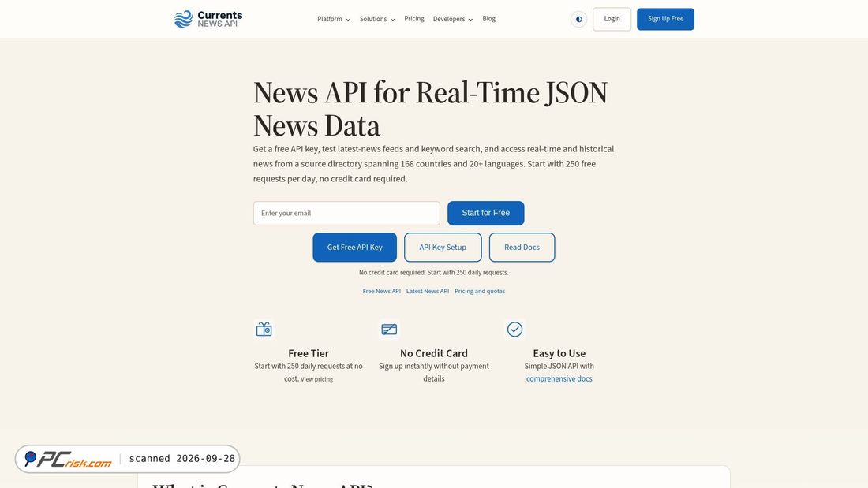
Task: Open the Blog page
Action: tap(488, 19)
